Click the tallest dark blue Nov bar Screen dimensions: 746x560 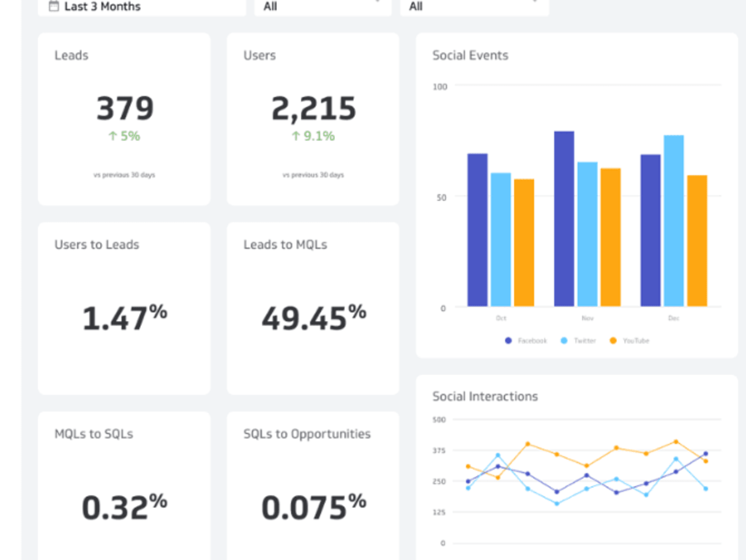[564, 219]
